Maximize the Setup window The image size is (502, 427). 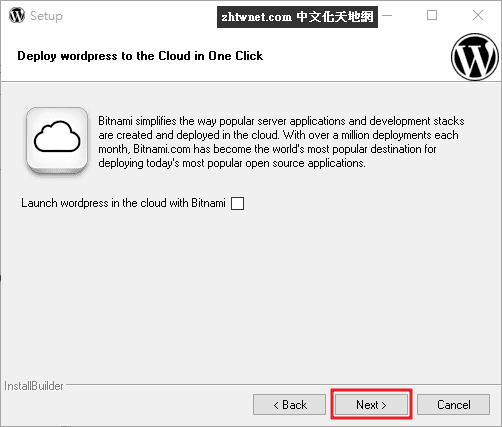432,15
